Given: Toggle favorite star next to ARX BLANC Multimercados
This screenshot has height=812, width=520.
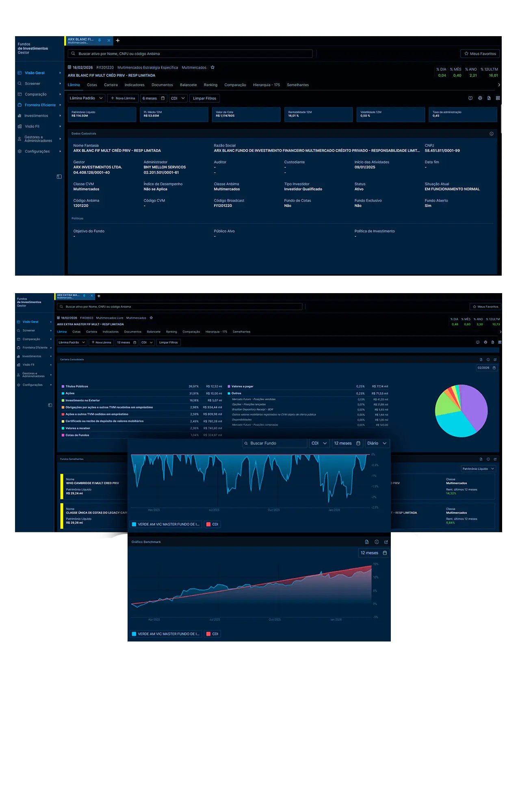Looking at the screenshot, I should pos(212,67).
